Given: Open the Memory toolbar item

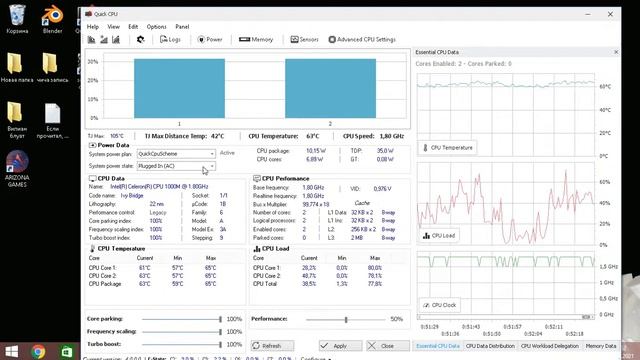Looking at the screenshot, I should tap(256, 40).
